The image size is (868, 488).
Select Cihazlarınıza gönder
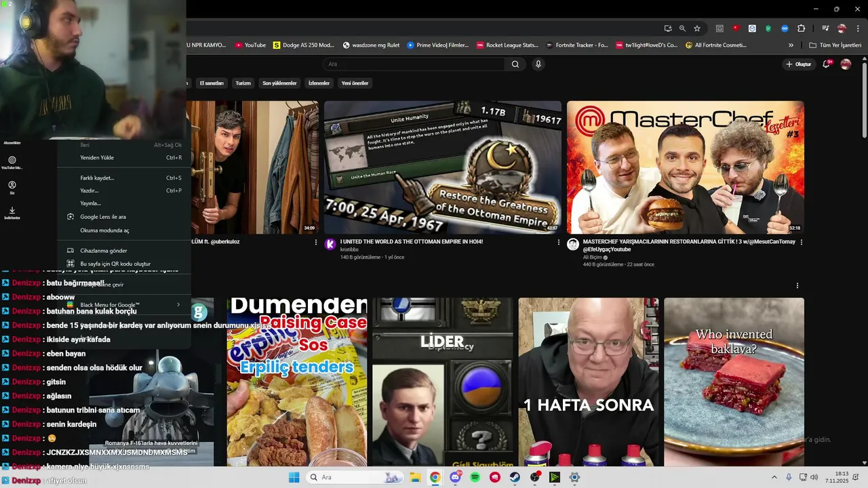123,251
